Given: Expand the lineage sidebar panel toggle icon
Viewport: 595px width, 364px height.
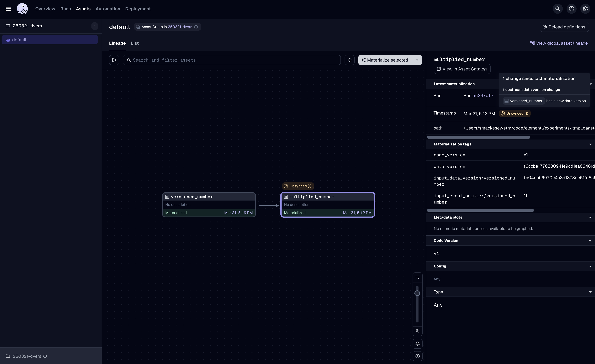Looking at the screenshot, I should (114, 60).
